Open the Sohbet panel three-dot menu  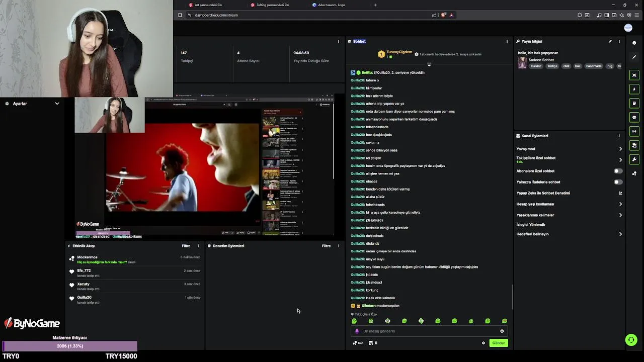pos(507,41)
